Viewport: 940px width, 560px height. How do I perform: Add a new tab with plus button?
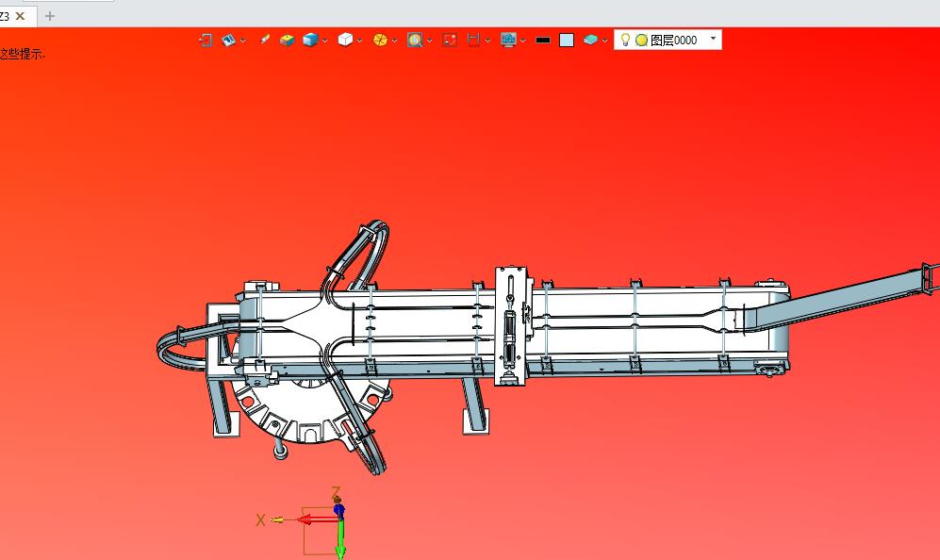click(x=50, y=16)
